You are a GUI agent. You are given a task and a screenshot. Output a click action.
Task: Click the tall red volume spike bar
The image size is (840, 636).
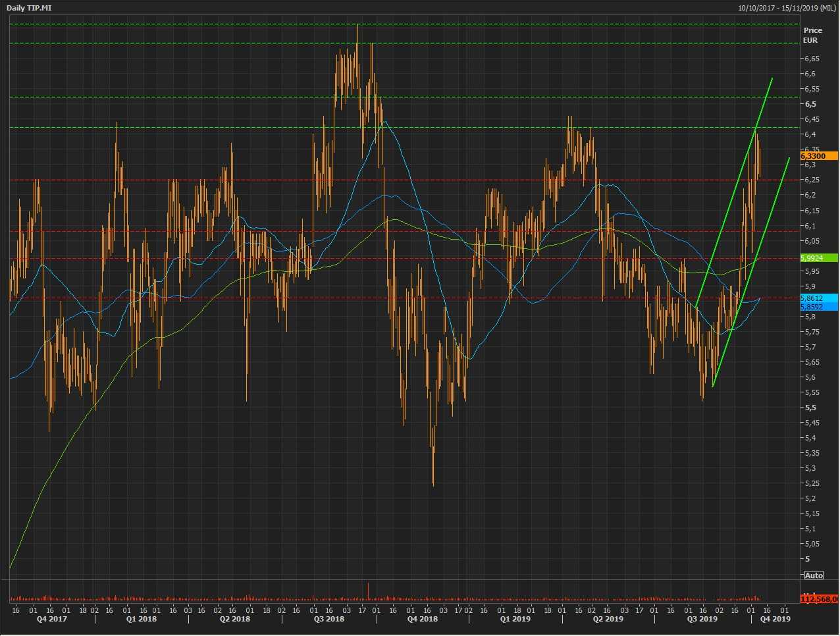click(x=368, y=591)
